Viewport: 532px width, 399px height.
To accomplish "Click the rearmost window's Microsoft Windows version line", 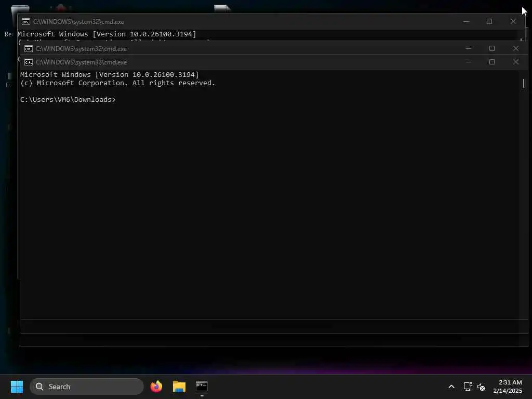I will (x=107, y=34).
